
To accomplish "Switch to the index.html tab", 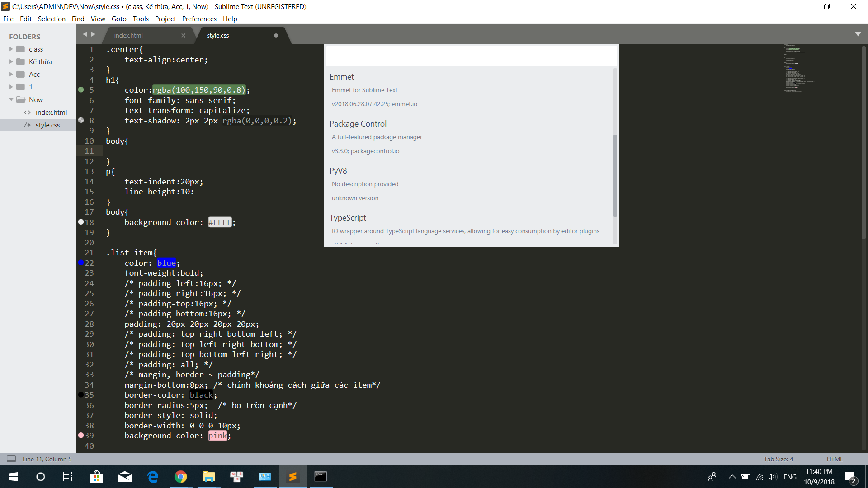I will pos(129,35).
